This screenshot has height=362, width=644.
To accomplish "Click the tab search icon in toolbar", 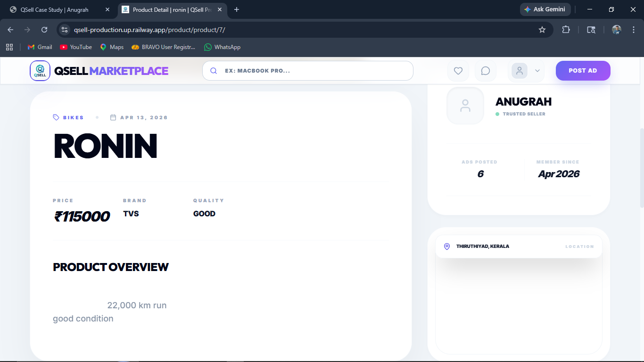I will click(x=591, y=30).
